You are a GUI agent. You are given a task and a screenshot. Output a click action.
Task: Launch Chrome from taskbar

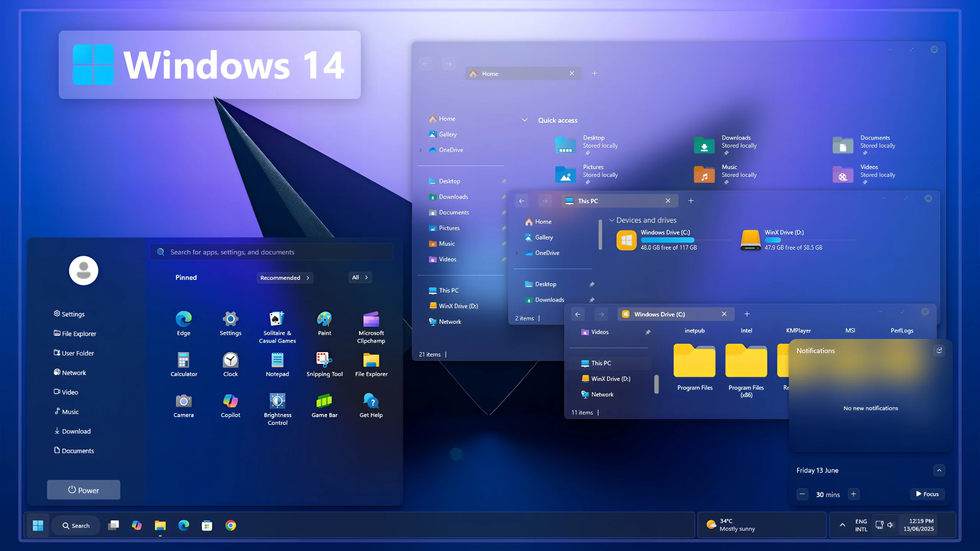(230, 525)
